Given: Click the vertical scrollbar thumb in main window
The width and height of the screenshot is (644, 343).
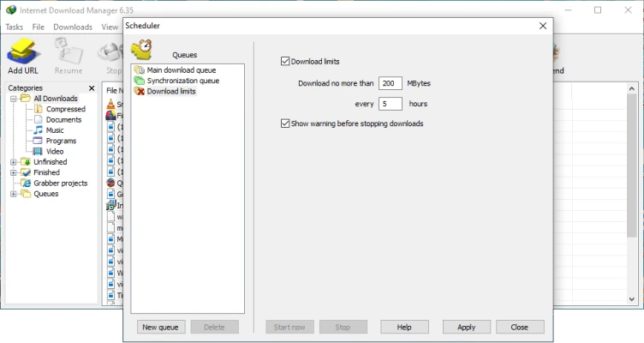Looking at the screenshot, I should pos(632,165).
